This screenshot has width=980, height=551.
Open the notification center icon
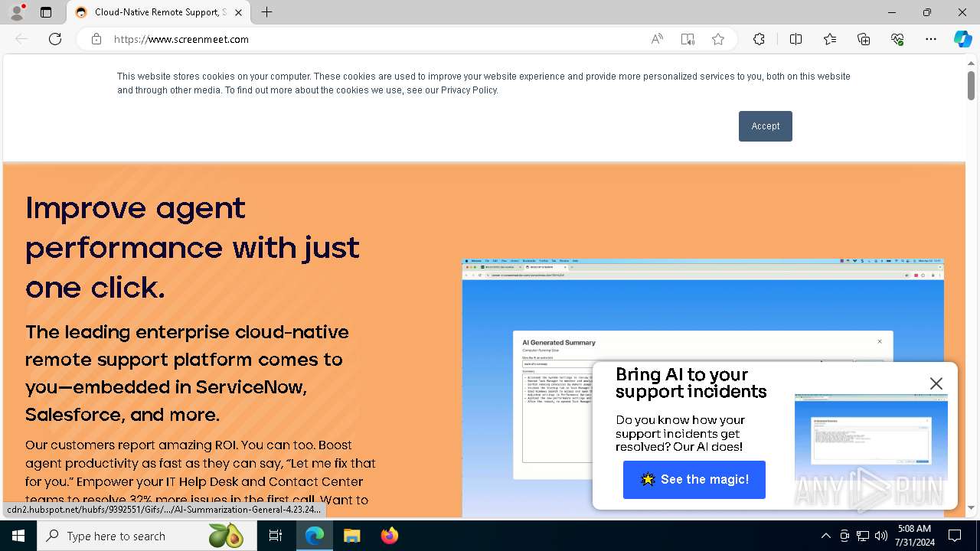click(955, 536)
